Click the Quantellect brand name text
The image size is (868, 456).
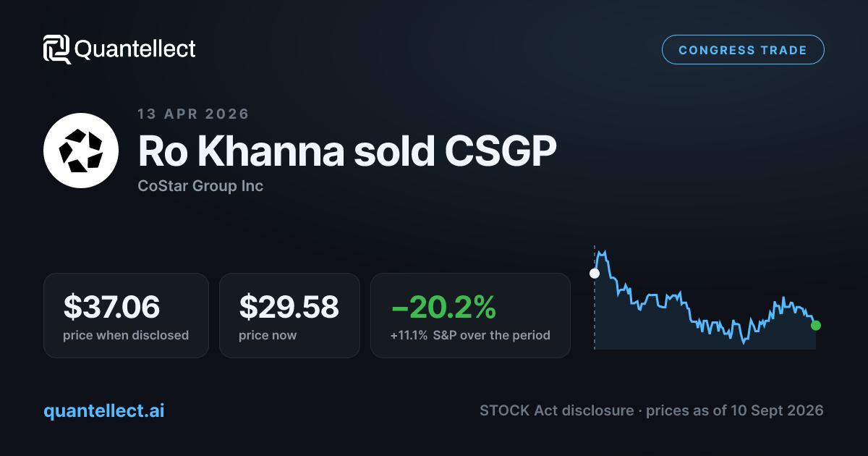[x=135, y=49]
